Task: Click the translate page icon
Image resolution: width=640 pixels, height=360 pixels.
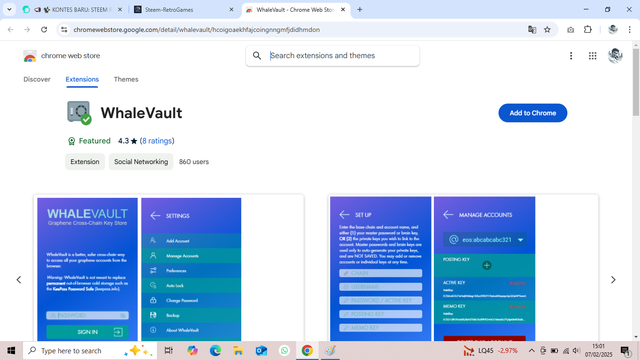Action: click(x=532, y=30)
